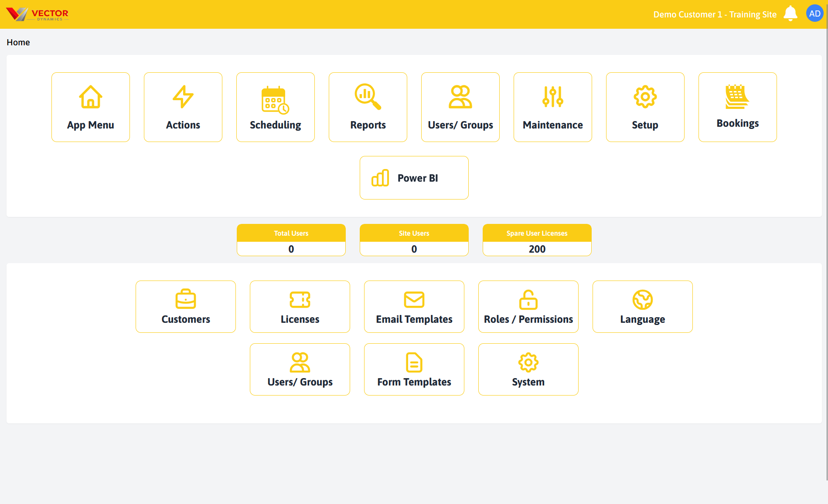Click the notification bell icon

point(790,14)
